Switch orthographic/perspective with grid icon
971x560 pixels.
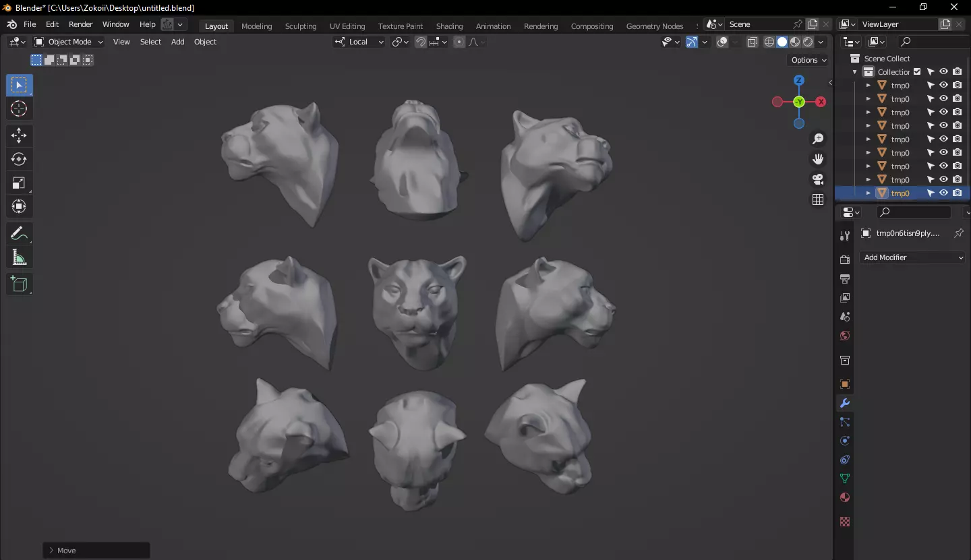click(818, 199)
